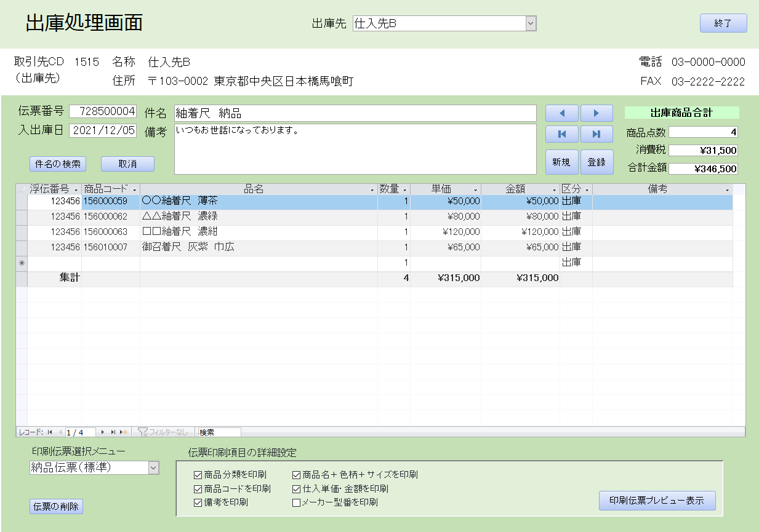This screenshot has height=532, width=759.
Task: Toggle 商品コードを印刷 checkbox
Action: click(198, 489)
